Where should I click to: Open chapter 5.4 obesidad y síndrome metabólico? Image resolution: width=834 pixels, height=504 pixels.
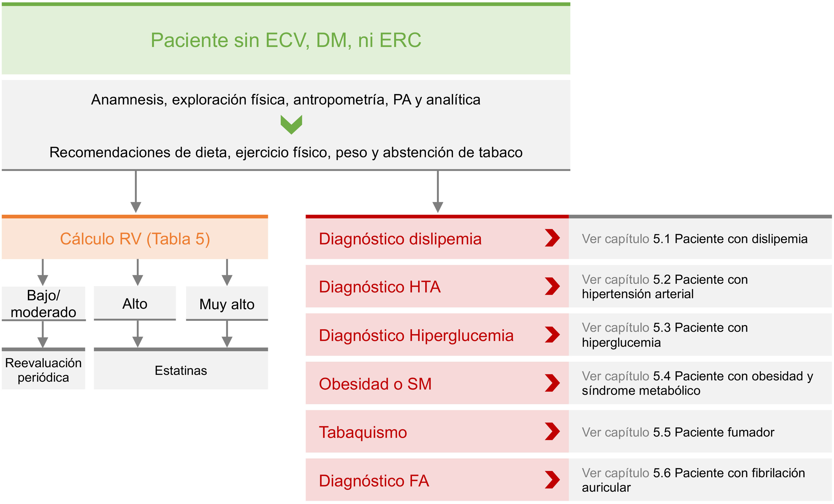click(x=697, y=383)
